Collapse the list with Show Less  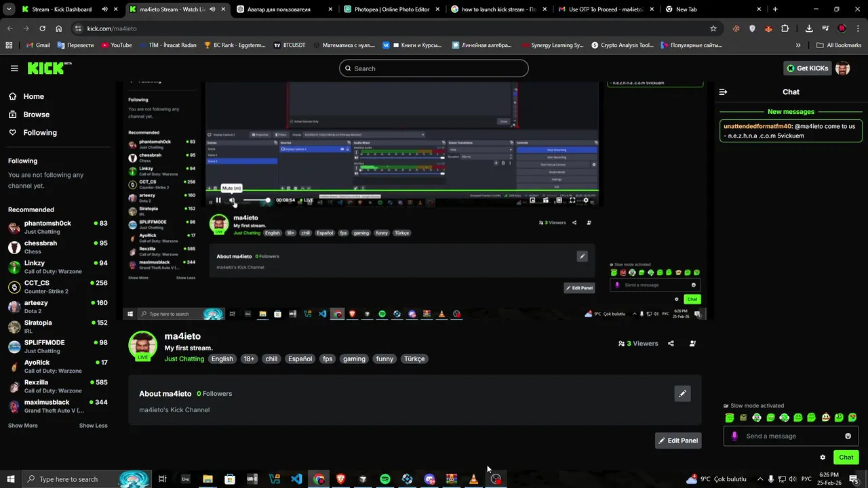pos(93,426)
